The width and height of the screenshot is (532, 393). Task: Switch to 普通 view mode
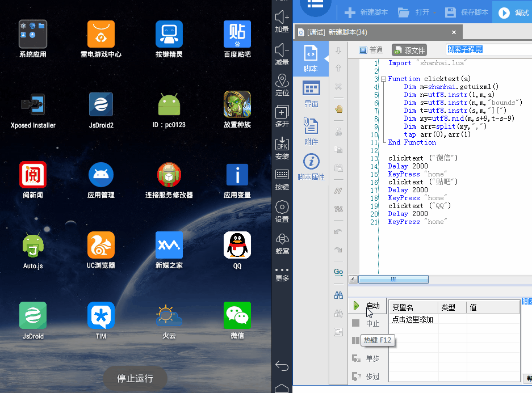tap(371, 50)
